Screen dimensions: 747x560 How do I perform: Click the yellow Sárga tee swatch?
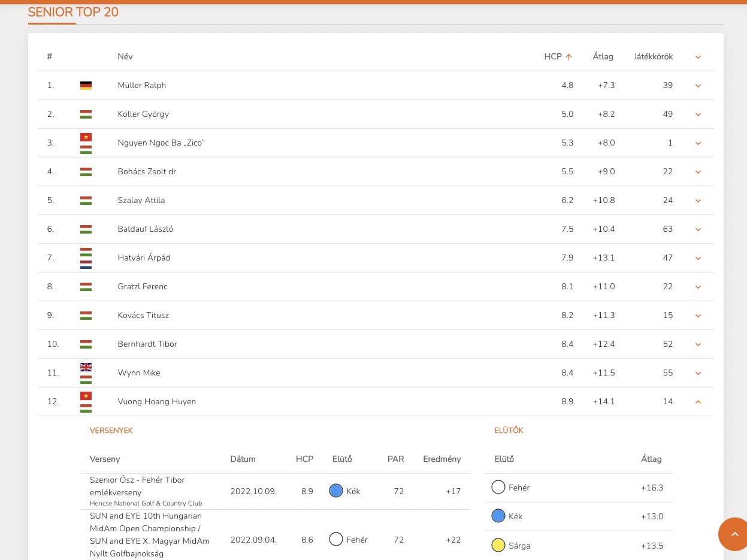[498, 546]
